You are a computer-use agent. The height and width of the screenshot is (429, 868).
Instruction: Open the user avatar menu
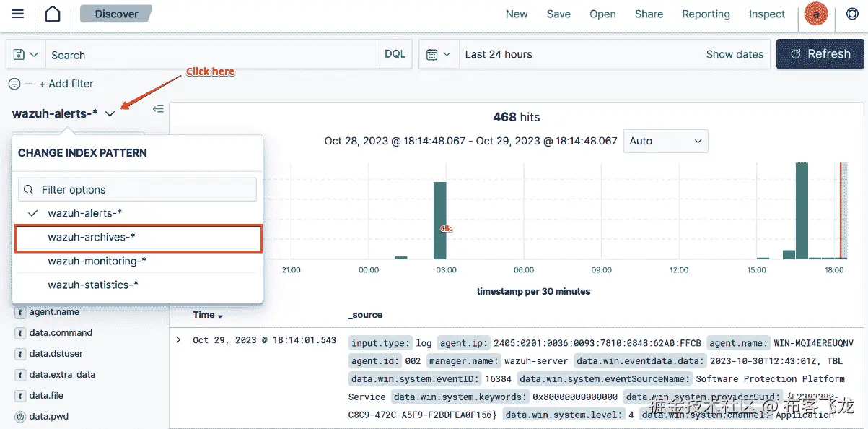click(x=816, y=14)
